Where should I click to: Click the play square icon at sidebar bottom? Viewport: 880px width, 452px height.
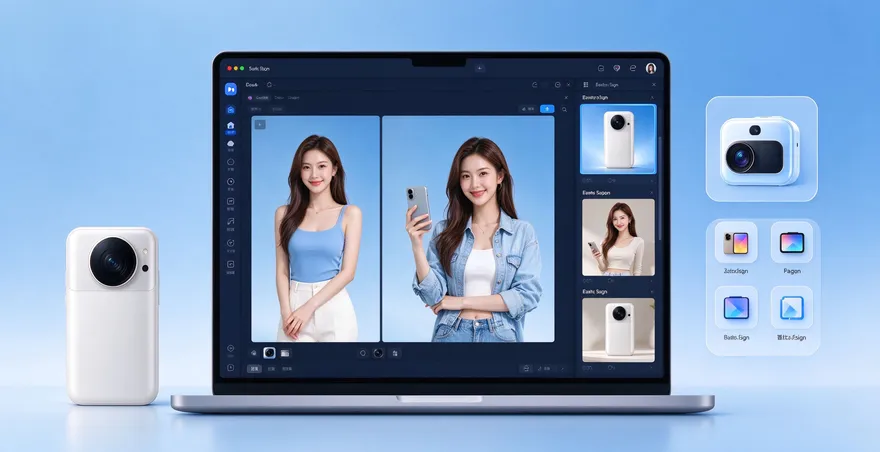click(x=231, y=368)
